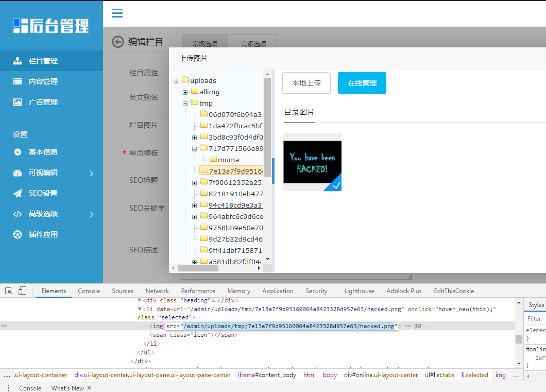Toggle device toolbar icon in DevTools
The height and width of the screenshot is (392, 546).
(22, 291)
